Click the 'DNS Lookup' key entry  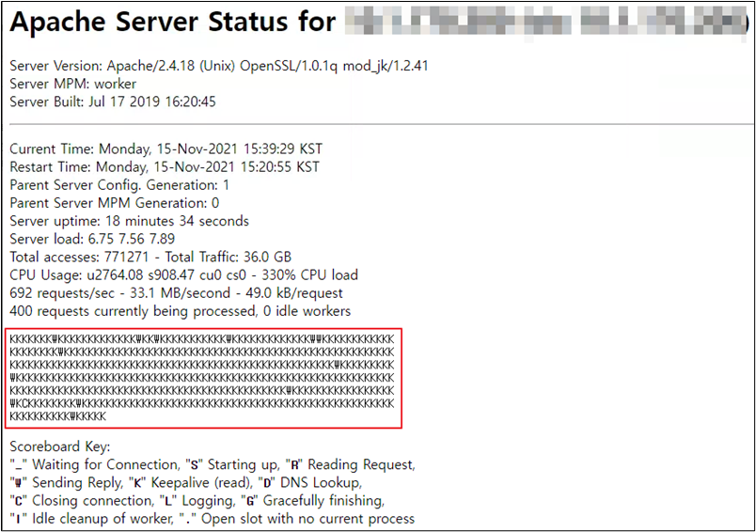tap(310, 483)
